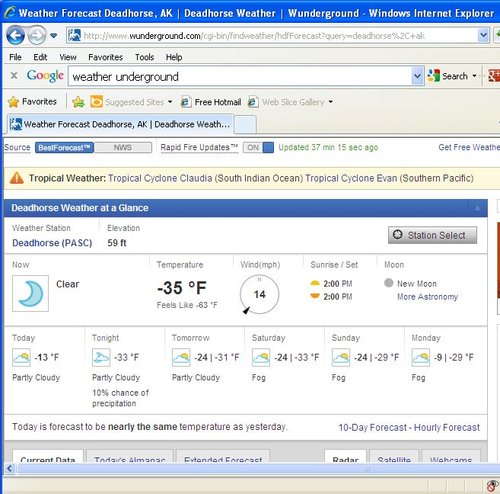
Task: Click the Google toolbar search field
Action: (240, 77)
